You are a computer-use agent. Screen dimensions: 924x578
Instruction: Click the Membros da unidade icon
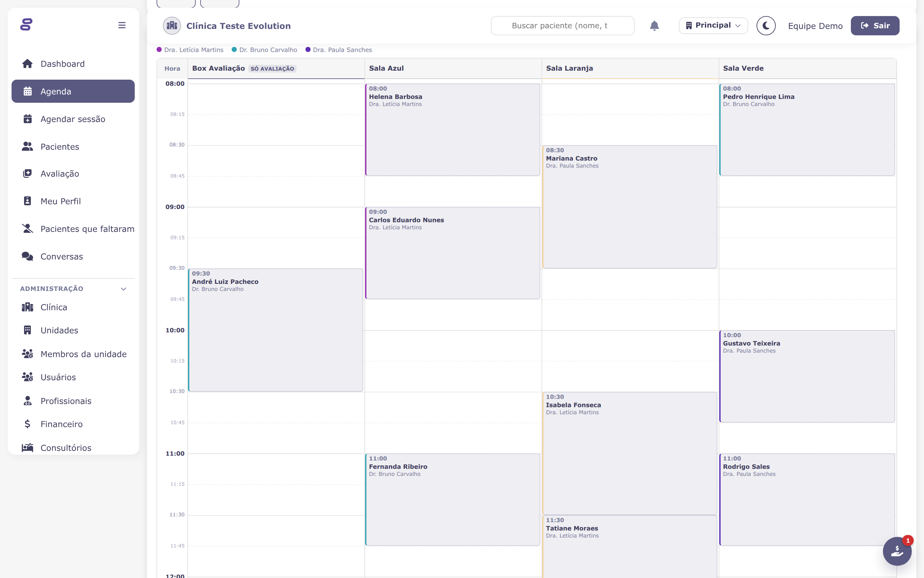click(28, 354)
